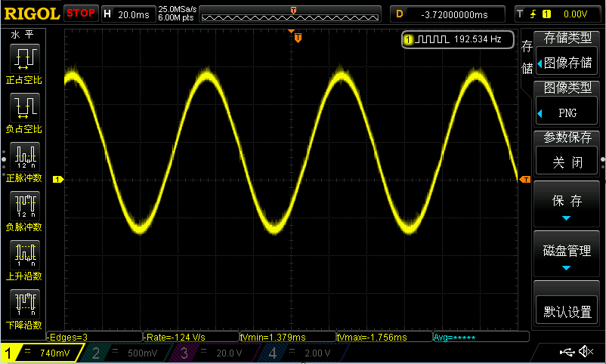Viewport: 606px width, 364px height.
Task: Click the orange trigger position marker above the waveform
Action: tap(298, 38)
